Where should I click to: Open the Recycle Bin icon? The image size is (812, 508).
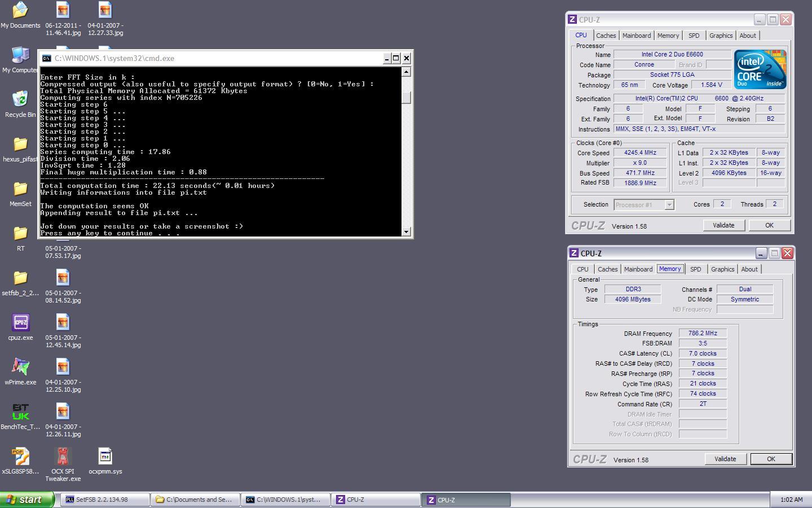coord(20,104)
